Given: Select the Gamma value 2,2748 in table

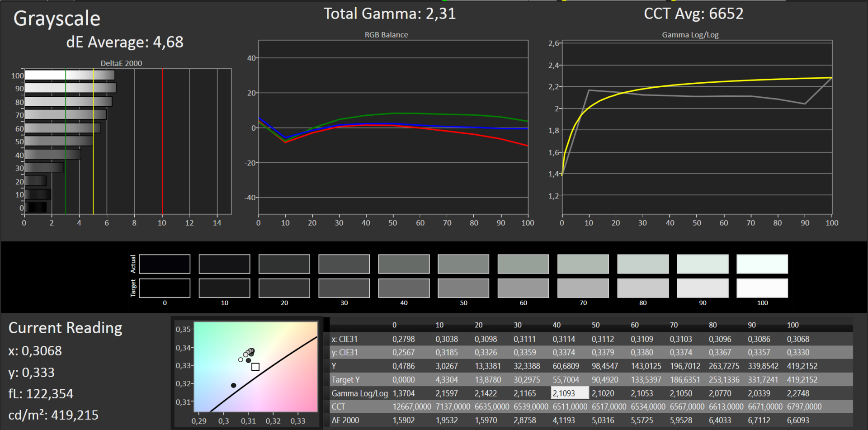Looking at the screenshot, I should click(x=798, y=393).
